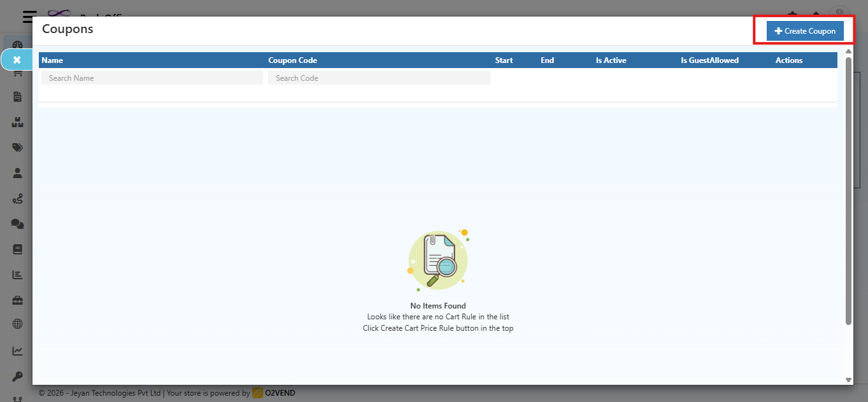Viewport: 868px width, 402px height.
Task: Click the vertical scrollbar on the right
Action: point(849,191)
